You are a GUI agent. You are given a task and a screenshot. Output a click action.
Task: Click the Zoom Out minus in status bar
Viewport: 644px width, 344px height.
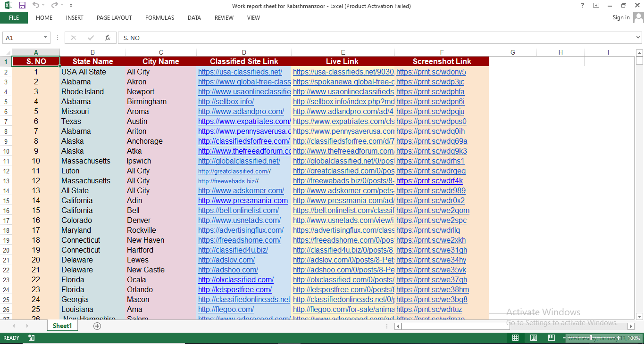point(564,338)
